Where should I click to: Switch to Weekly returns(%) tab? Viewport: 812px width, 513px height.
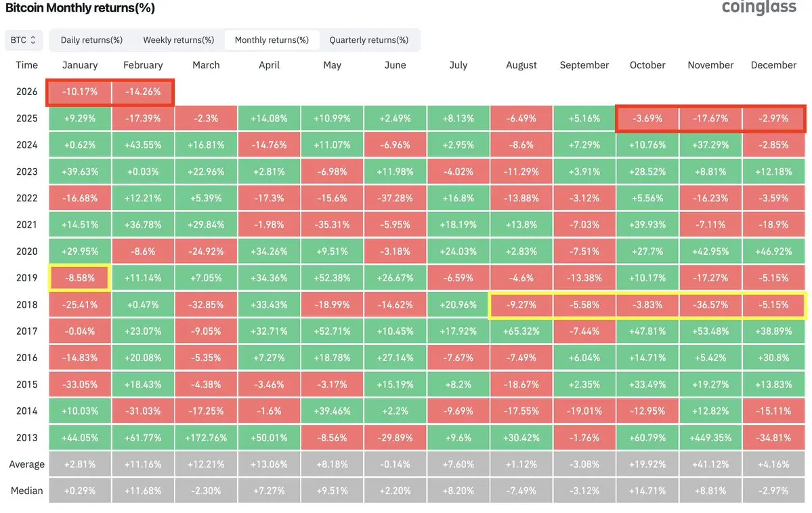pyautogui.click(x=178, y=40)
